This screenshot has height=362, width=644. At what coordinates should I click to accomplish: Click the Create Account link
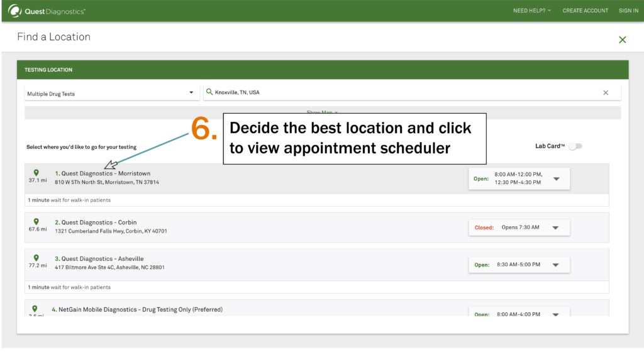[x=586, y=11]
